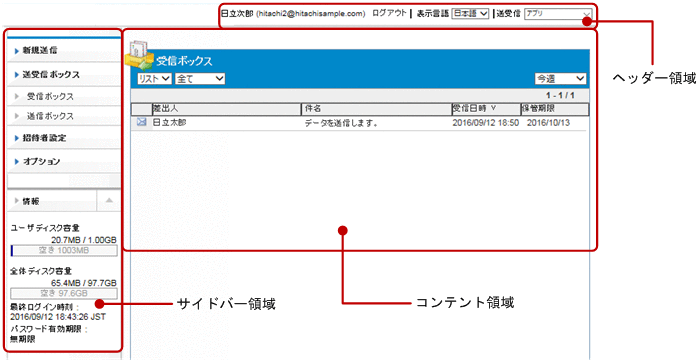Click expiry date 2016/10/13
The width and height of the screenshot is (700, 363).
pyautogui.click(x=548, y=123)
